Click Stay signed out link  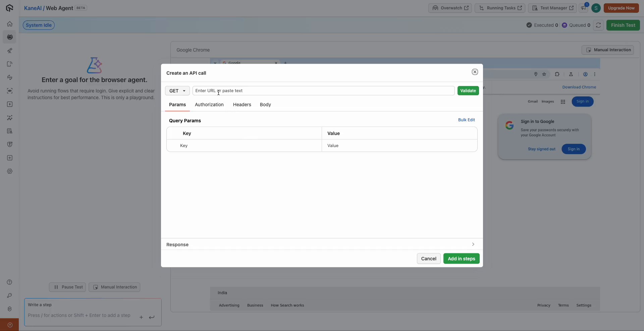click(x=541, y=149)
